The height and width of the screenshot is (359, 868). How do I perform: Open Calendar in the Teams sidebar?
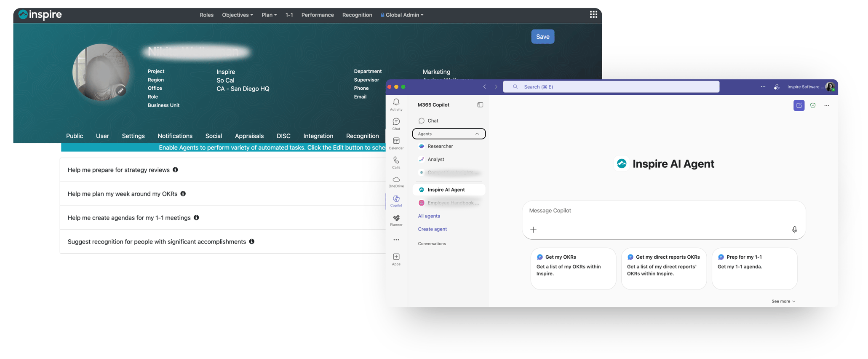point(396,144)
